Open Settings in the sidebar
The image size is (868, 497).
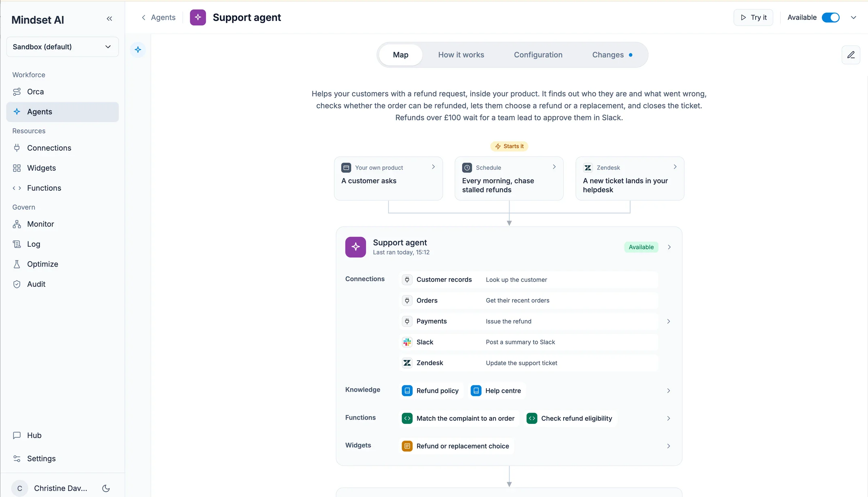(x=62, y=459)
